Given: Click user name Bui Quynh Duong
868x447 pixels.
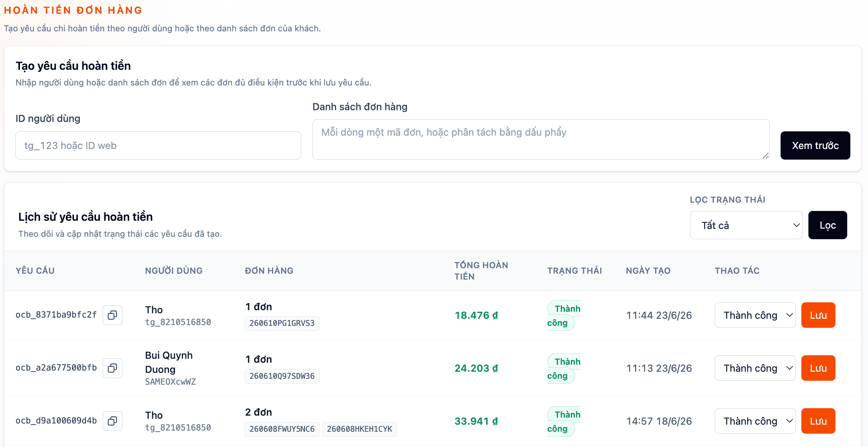Looking at the screenshot, I should [169, 362].
